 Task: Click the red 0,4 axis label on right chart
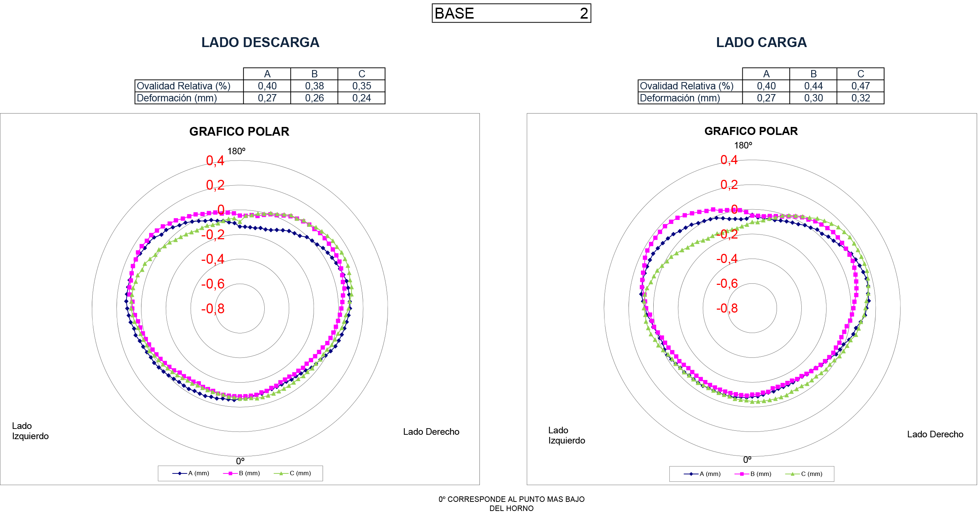728,160
